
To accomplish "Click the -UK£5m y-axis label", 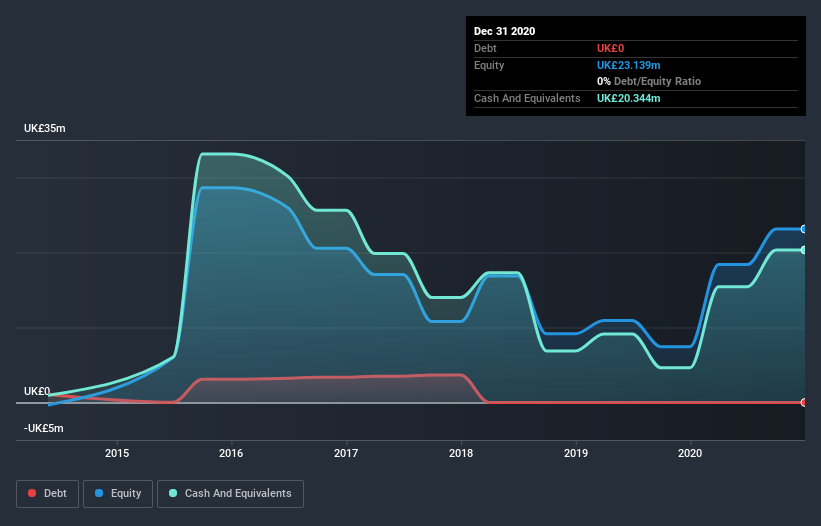I will pyautogui.click(x=43, y=428).
